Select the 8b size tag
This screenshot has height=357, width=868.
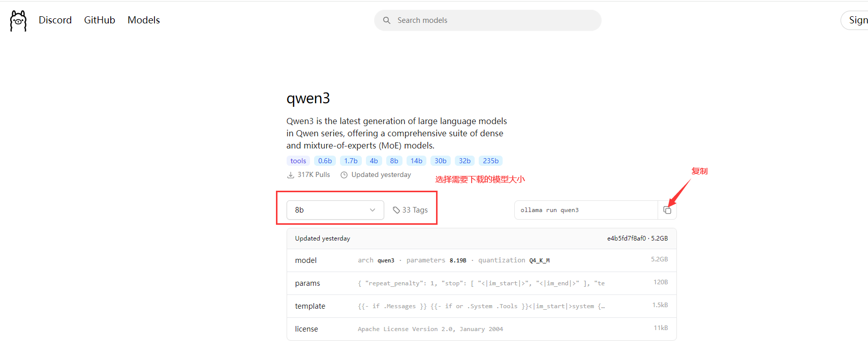point(394,161)
